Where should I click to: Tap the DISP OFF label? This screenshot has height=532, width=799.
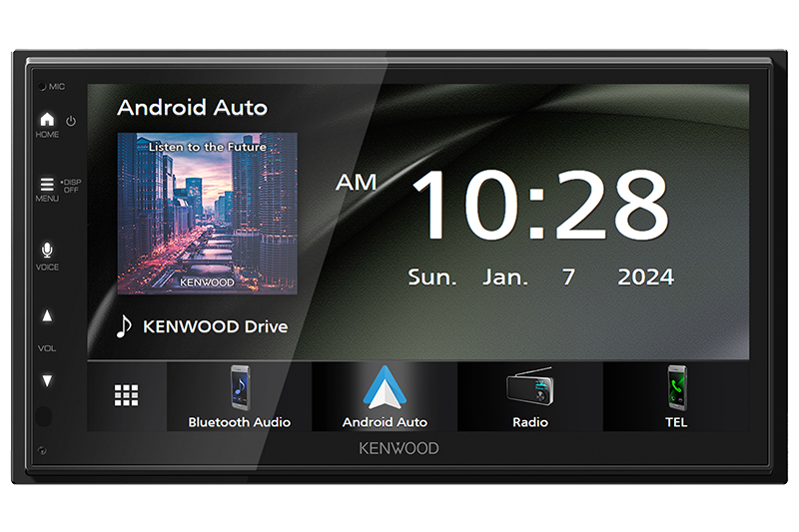(71, 186)
